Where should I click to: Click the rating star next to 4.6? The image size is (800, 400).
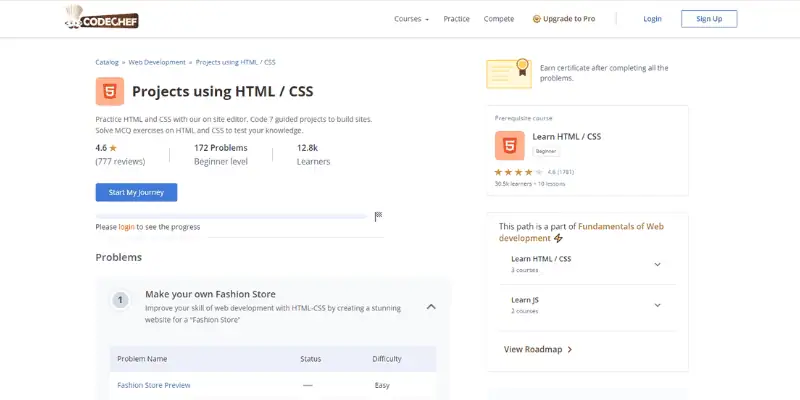113,148
